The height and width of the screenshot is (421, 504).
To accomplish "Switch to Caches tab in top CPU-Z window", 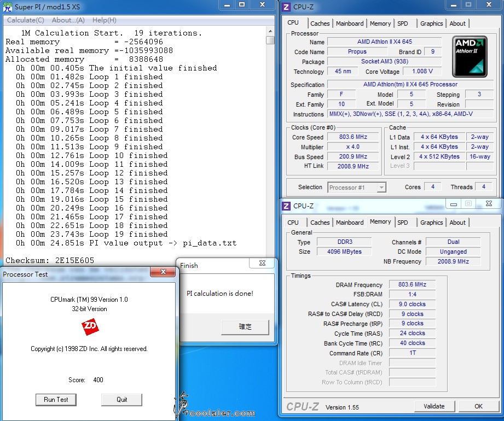I will click(x=320, y=24).
